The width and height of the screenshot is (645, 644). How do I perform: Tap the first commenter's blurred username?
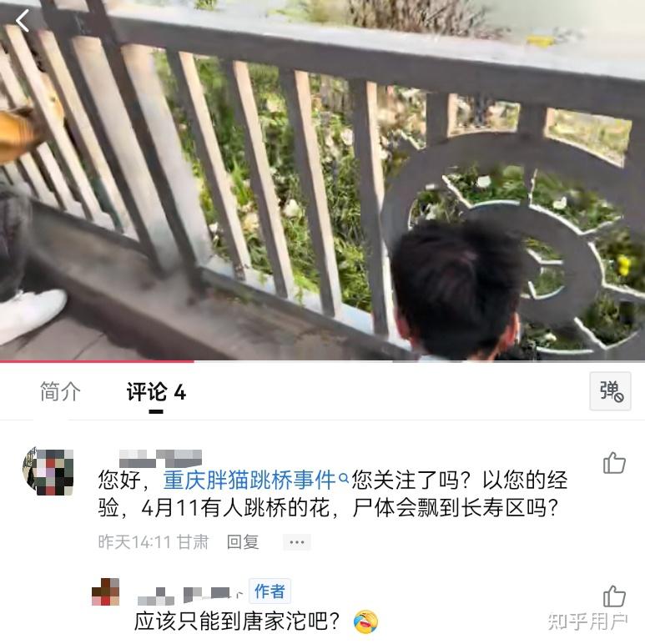pos(160,459)
